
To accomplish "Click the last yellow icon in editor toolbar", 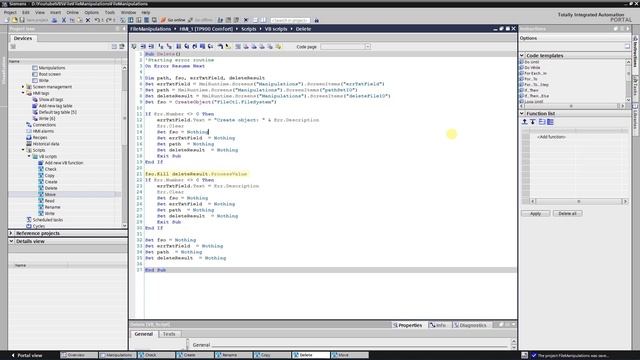I will pyautogui.click(x=278, y=47).
